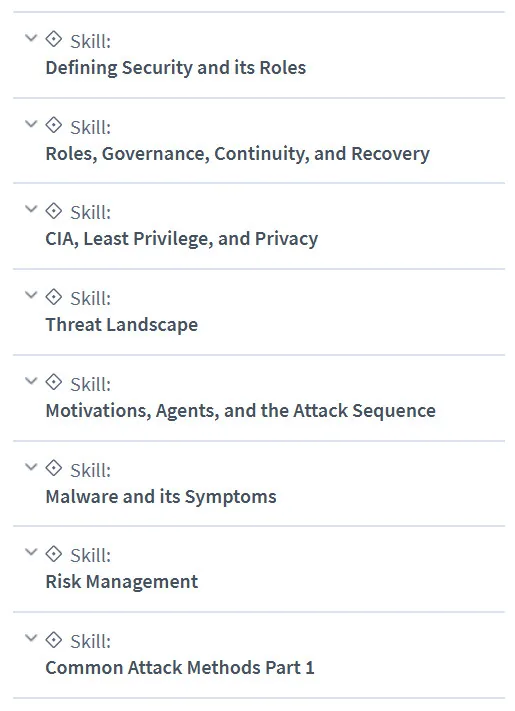The height and width of the screenshot is (711, 515).
Task: Expand the CIA, Least Privilege, and Privacy chevron
Action: coord(31,209)
